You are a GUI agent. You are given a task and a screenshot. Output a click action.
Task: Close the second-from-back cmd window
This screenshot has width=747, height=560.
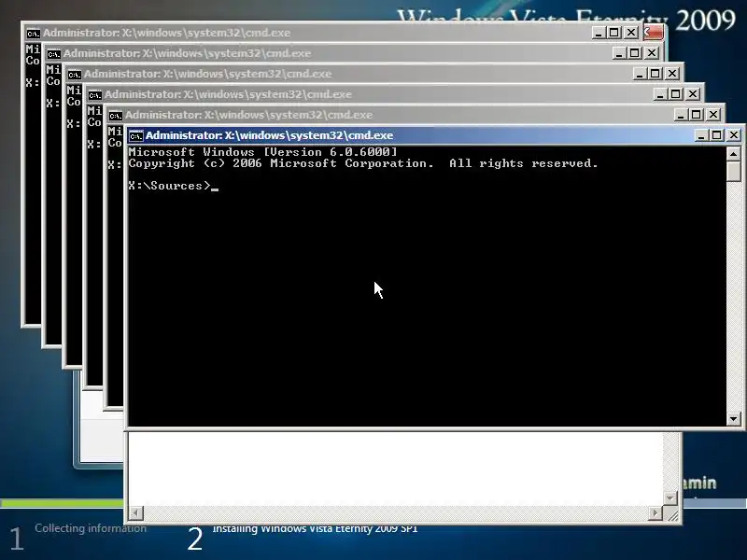point(652,53)
